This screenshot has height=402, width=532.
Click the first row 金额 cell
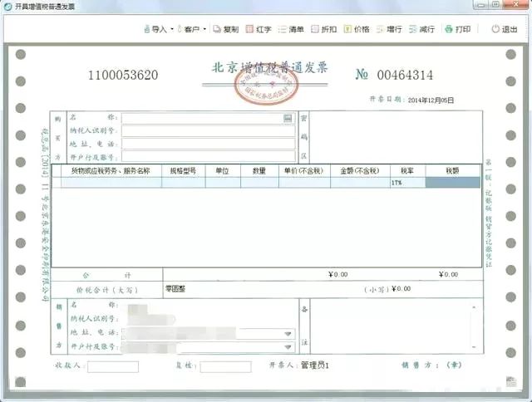[360, 183]
